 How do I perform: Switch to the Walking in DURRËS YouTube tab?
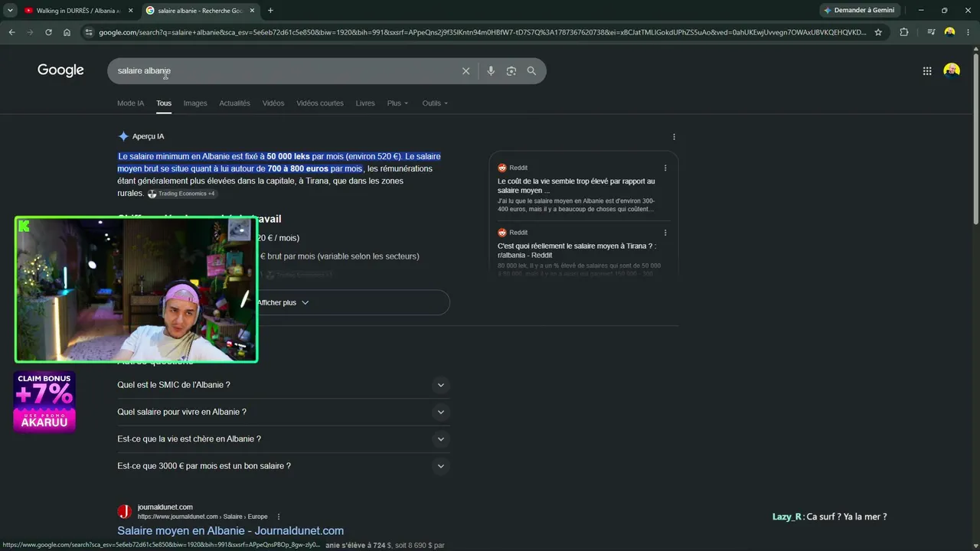pyautogui.click(x=78, y=11)
